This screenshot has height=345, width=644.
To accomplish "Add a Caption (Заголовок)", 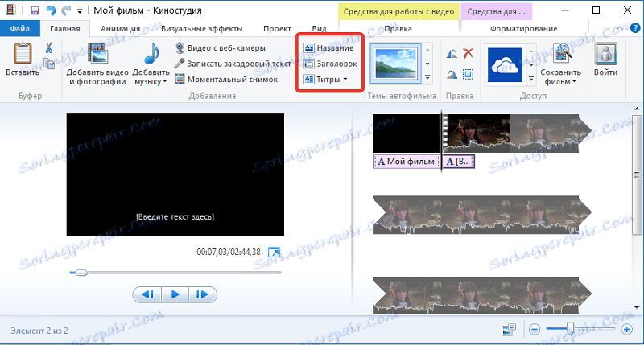I will (330, 64).
